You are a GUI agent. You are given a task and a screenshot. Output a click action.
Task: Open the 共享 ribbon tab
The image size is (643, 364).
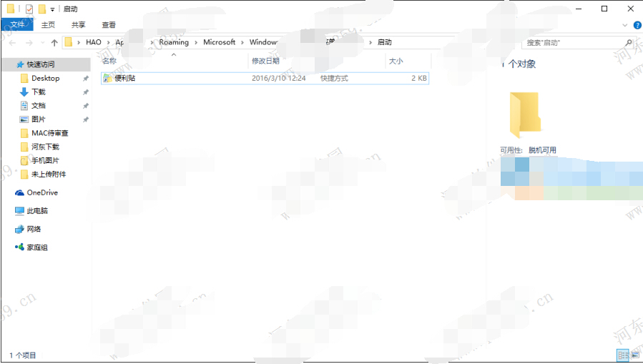[79, 25]
